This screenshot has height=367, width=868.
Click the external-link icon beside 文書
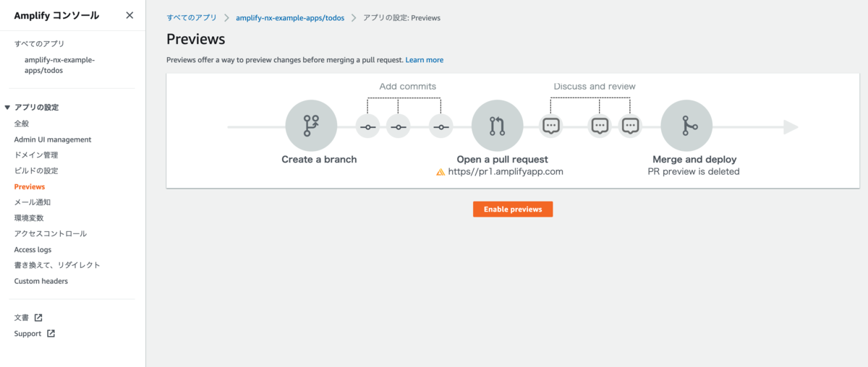pyautogui.click(x=38, y=318)
